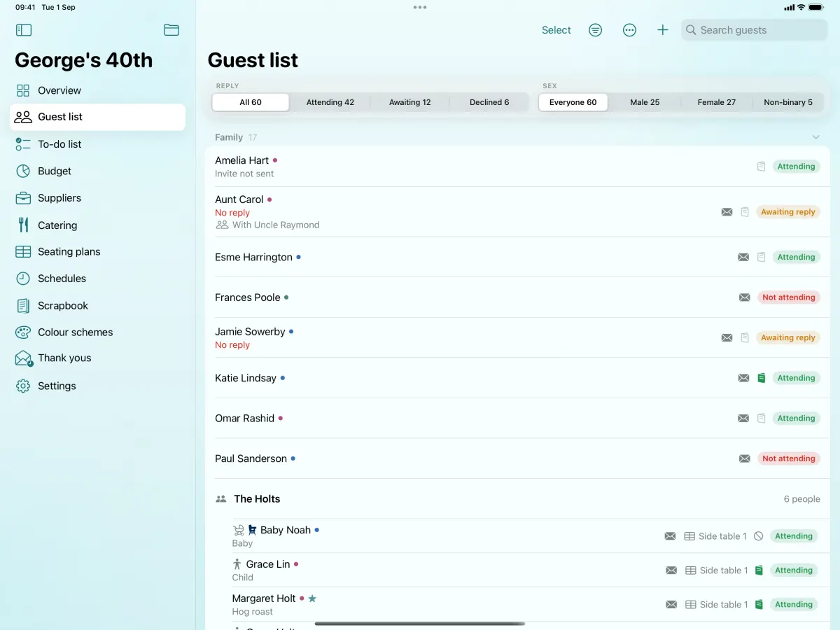Click the envelope icon for Esme Harrington
The width and height of the screenshot is (840, 630).
tap(743, 258)
